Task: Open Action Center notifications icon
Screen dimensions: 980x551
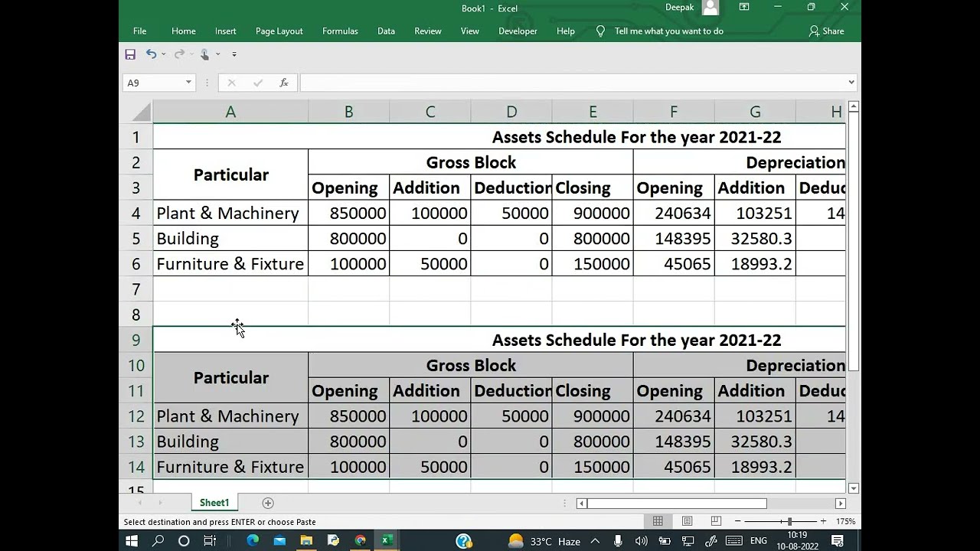Action: pyautogui.click(x=838, y=540)
